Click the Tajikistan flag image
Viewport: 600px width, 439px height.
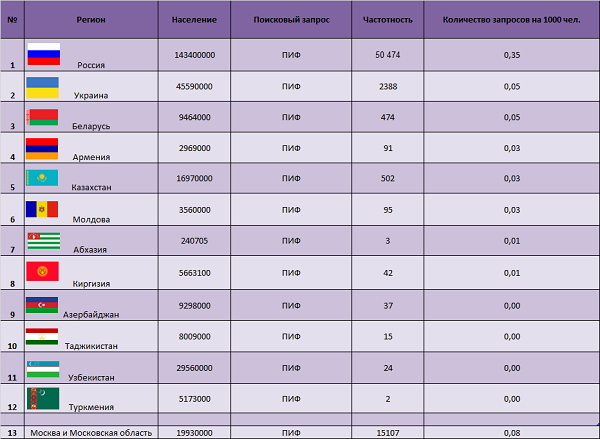tap(42, 336)
